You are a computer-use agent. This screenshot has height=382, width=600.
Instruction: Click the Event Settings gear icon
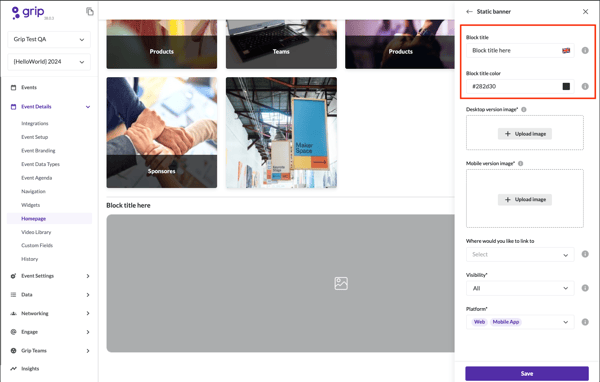click(x=13, y=276)
